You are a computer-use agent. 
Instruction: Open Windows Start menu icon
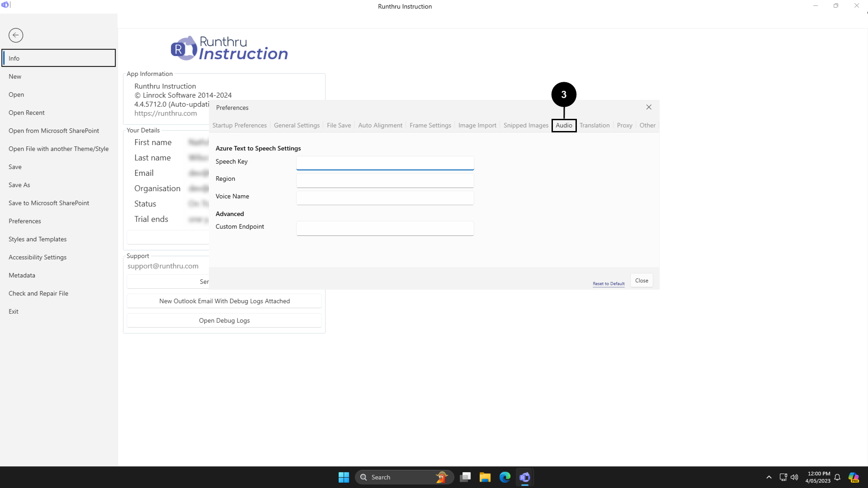[344, 477]
